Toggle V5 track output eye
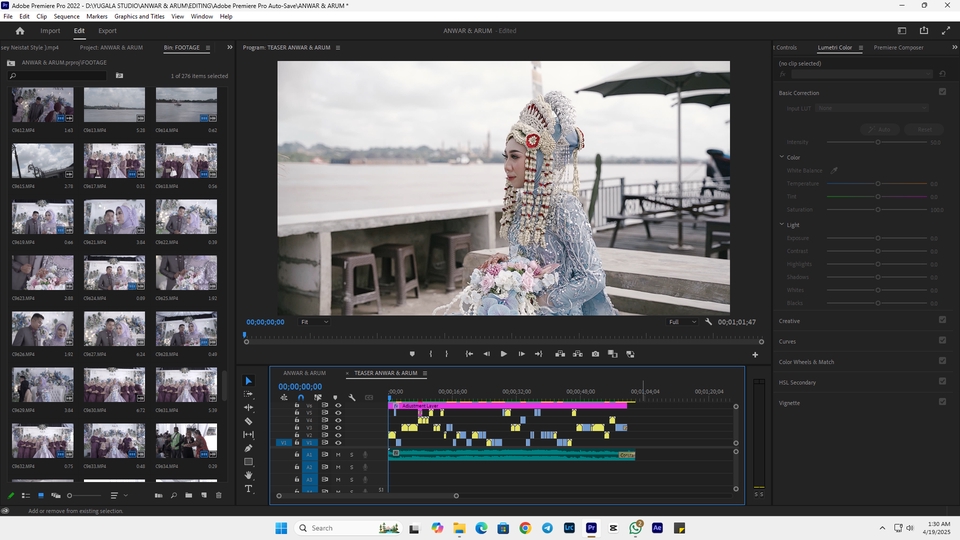This screenshot has height=540, width=960. pyautogui.click(x=338, y=413)
